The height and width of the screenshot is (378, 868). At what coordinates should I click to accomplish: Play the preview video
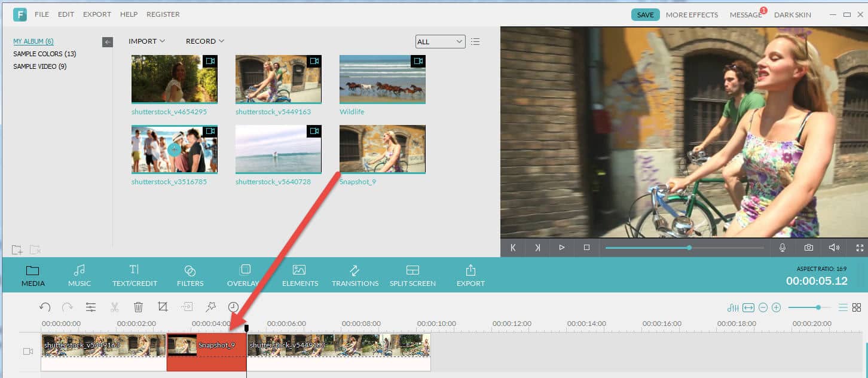tap(562, 248)
